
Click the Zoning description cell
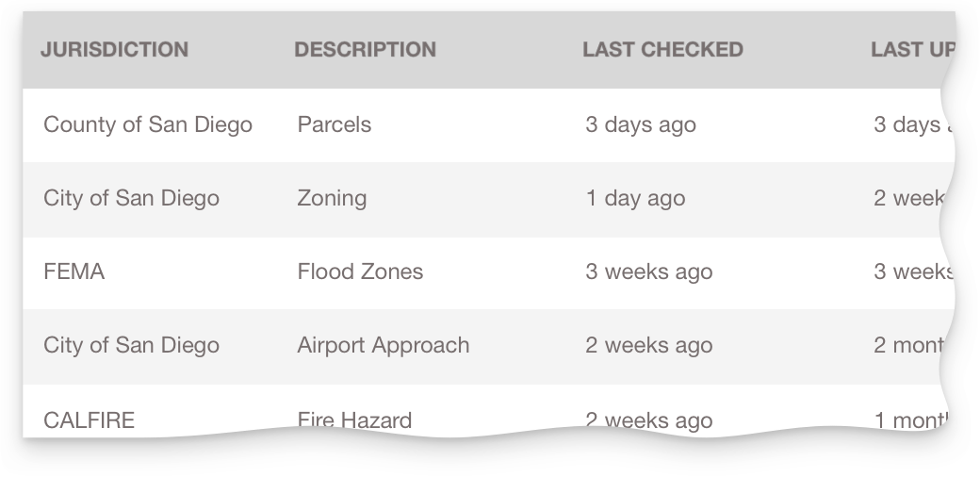pyautogui.click(x=332, y=198)
